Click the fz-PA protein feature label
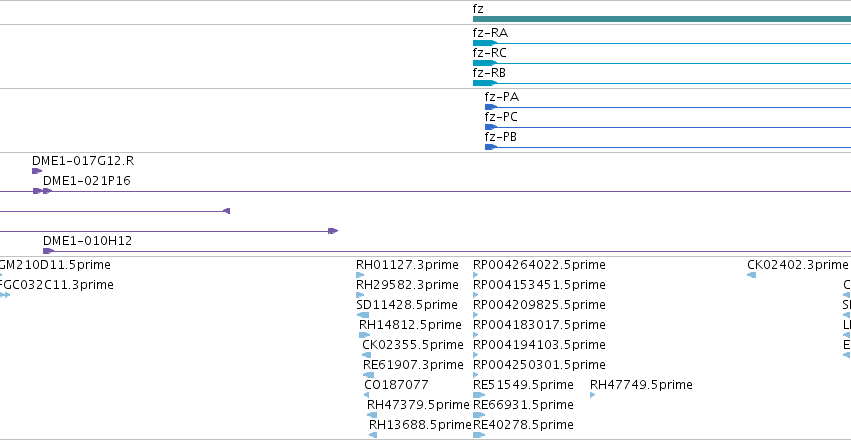The width and height of the screenshot is (851, 440). pyautogui.click(x=501, y=97)
